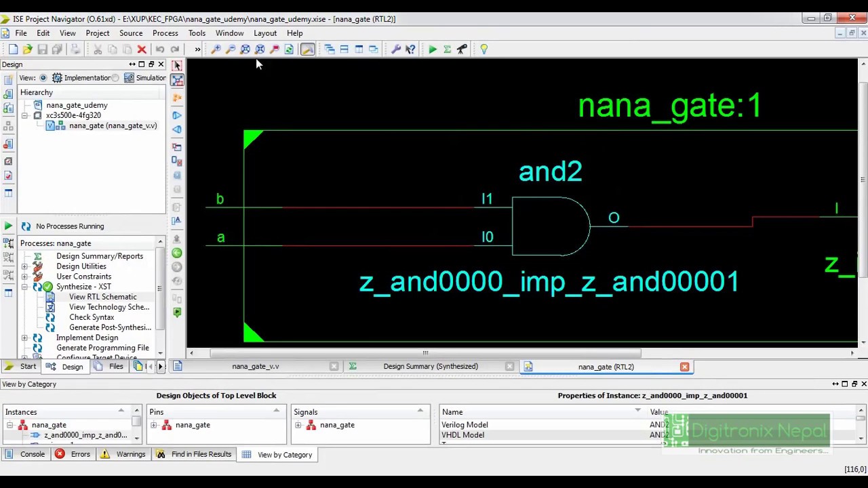Click the Processes panel vertical scrollbar thumb
Viewport: 868px width, 488px height.
159,288
